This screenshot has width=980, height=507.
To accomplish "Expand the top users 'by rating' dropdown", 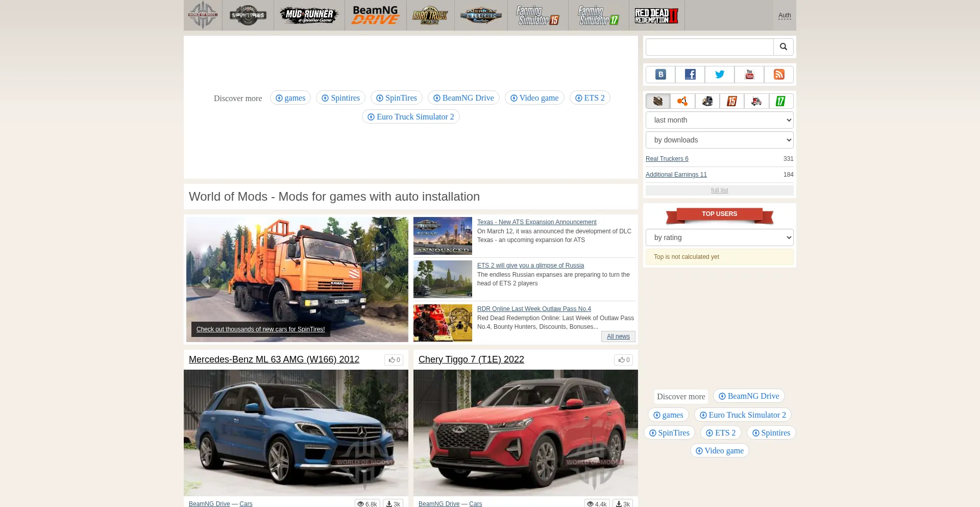I will 719,237.
